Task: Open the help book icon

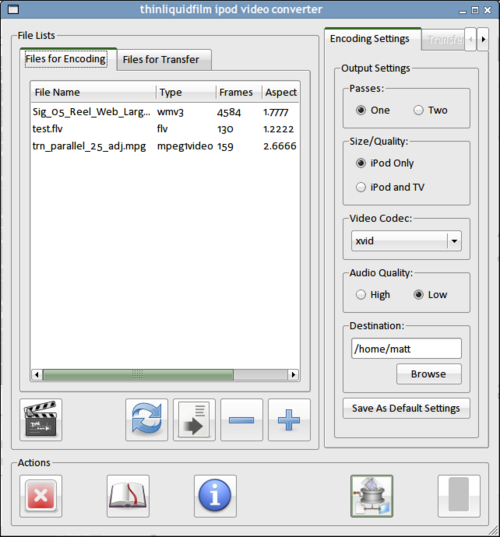Action: pyautogui.click(x=128, y=496)
